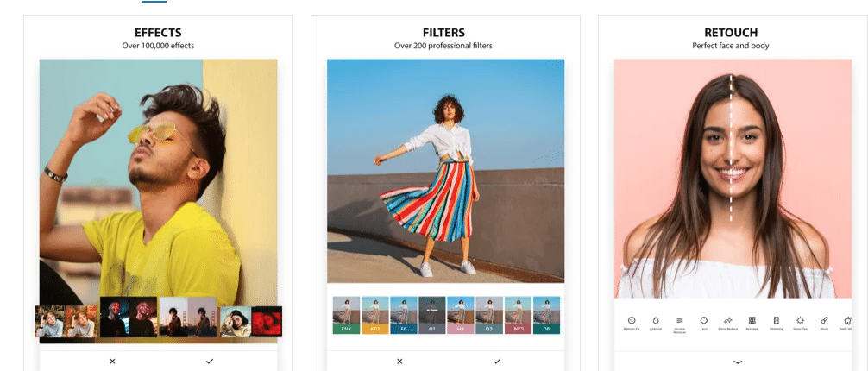Screen dimensions: 868x371
Task: Open the Wrinkle Remover tool
Action: pos(680,324)
